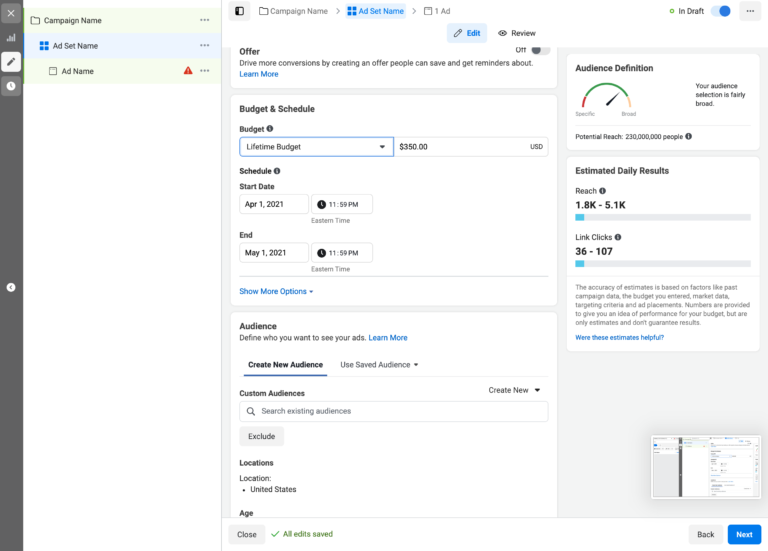Open three-dot menu for Campaign Name

coord(204,20)
